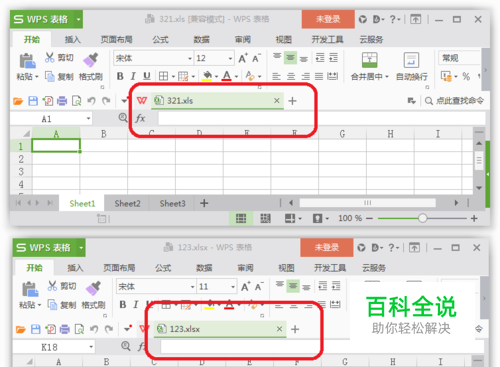The height and width of the screenshot is (367, 500).
Task: Click fx insert function in 321.xls window
Action: tap(140, 118)
